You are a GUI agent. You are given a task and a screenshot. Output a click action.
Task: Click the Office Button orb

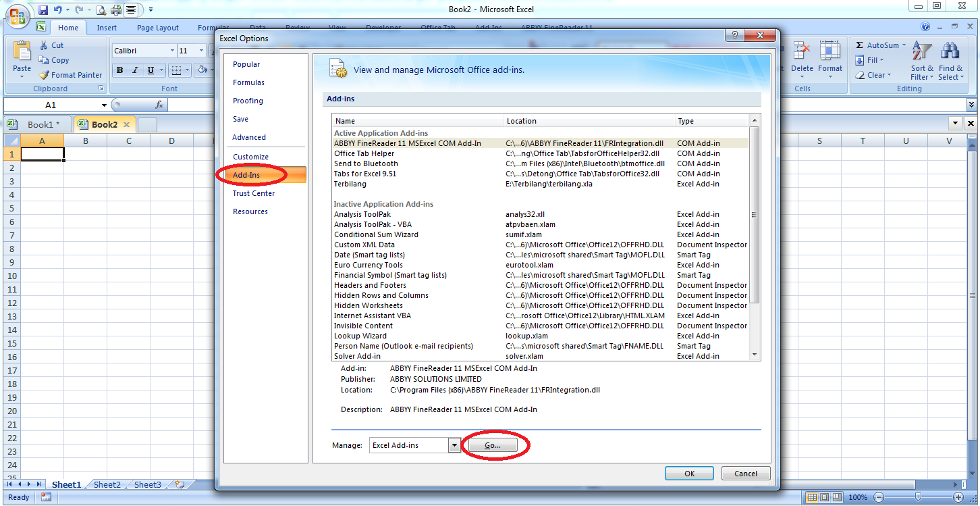tap(16, 15)
